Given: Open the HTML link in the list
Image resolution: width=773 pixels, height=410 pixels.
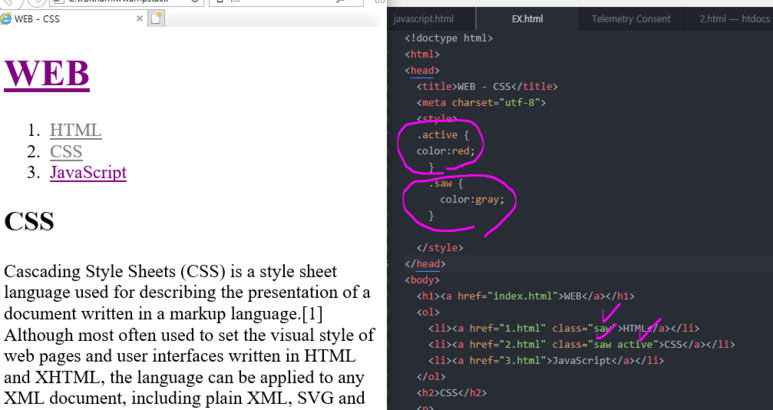Looking at the screenshot, I should [x=75, y=131].
